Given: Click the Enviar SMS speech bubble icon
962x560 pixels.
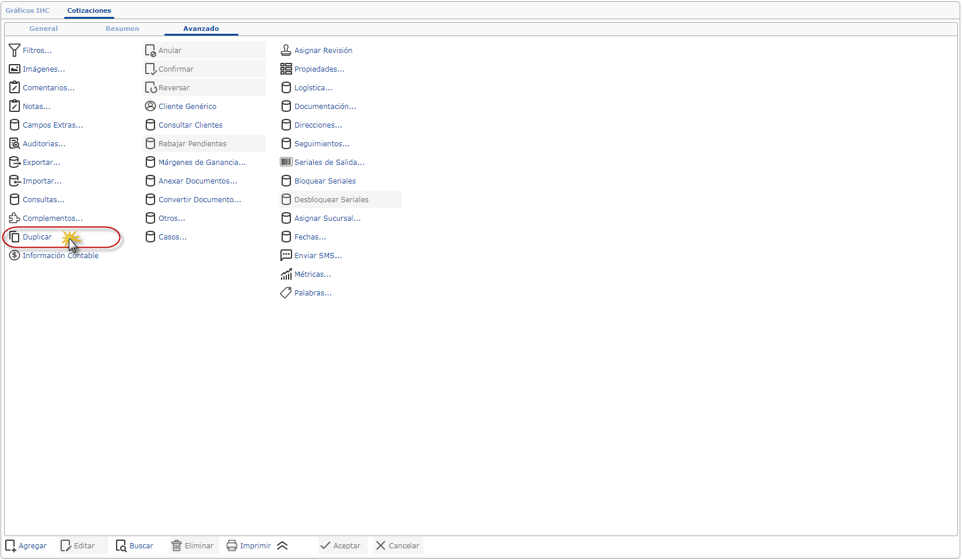Looking at the screenshot, I should click(286, 256).
